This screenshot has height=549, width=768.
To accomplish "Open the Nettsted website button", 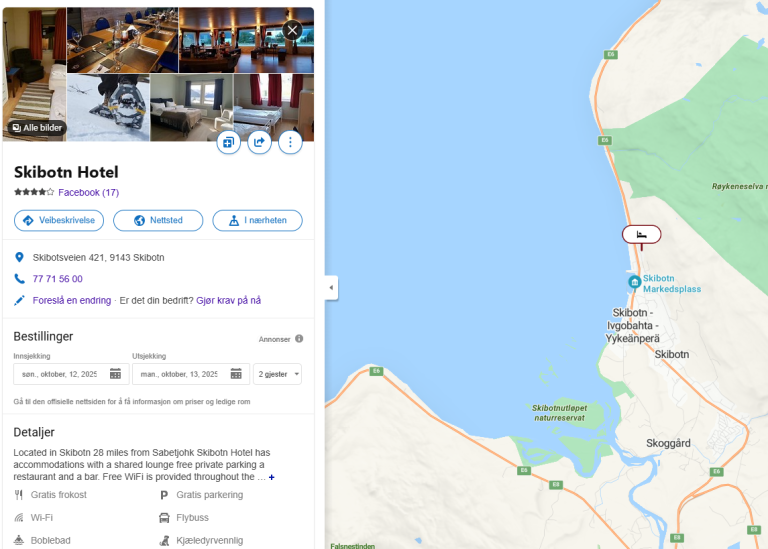I will click(158, 220).
